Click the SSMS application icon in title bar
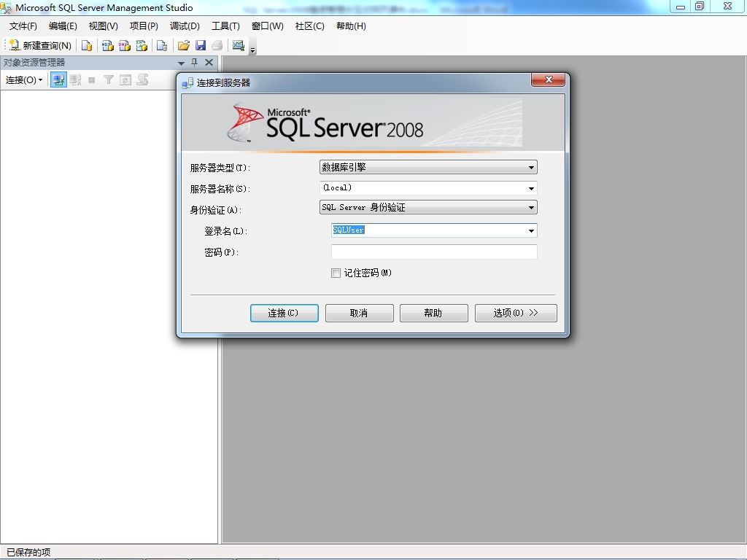The height and width of the screenshot is (560, 747). pyautogui.click(x=6, y=7)
